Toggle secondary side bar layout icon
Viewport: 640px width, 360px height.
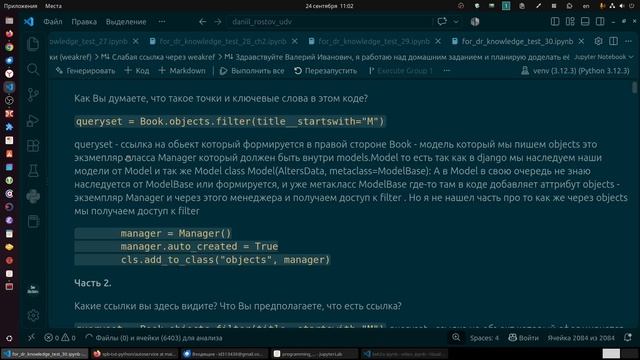(600, 22)
